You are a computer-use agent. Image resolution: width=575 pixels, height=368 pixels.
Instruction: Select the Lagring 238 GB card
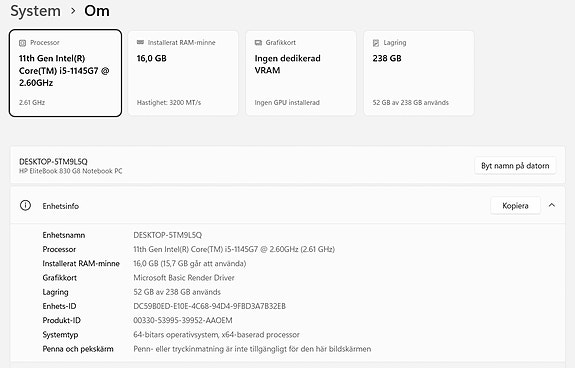tap(419, 73)
